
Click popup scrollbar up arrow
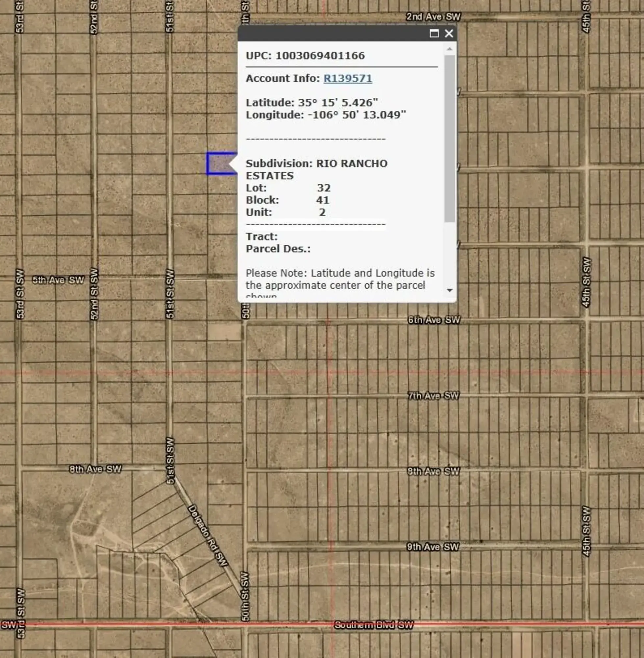point(450,49)
